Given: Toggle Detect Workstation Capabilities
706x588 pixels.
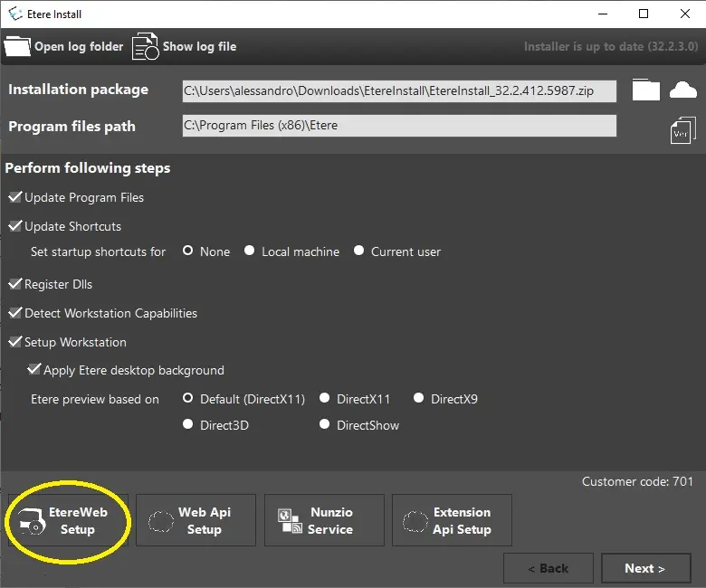Looking at the screenshot, I should click(14, 313).
